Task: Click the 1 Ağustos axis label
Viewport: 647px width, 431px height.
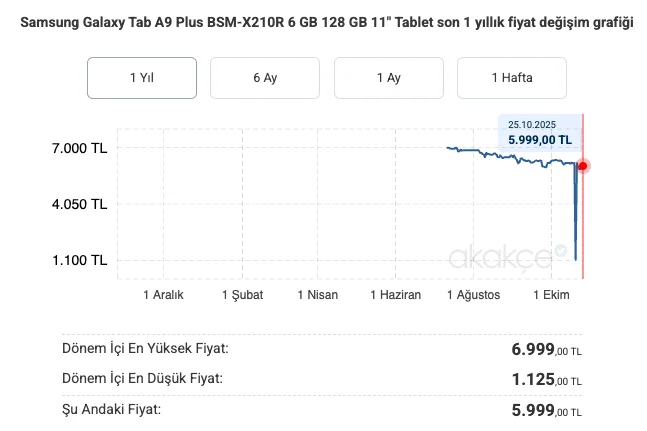Action: [473, 295]
